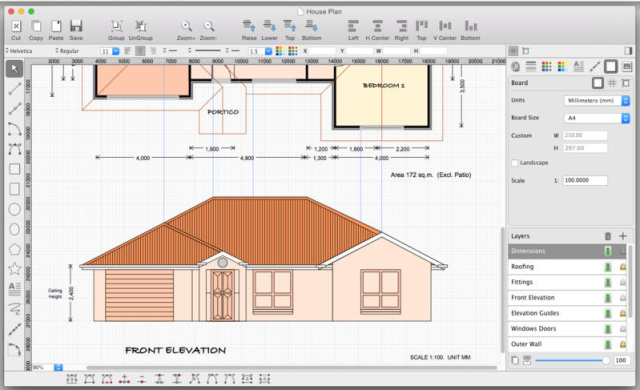The height and width of the screenshot is (390, 640).
Task: Adjust the layer opacity slider
Action: (x=572, y=360)
